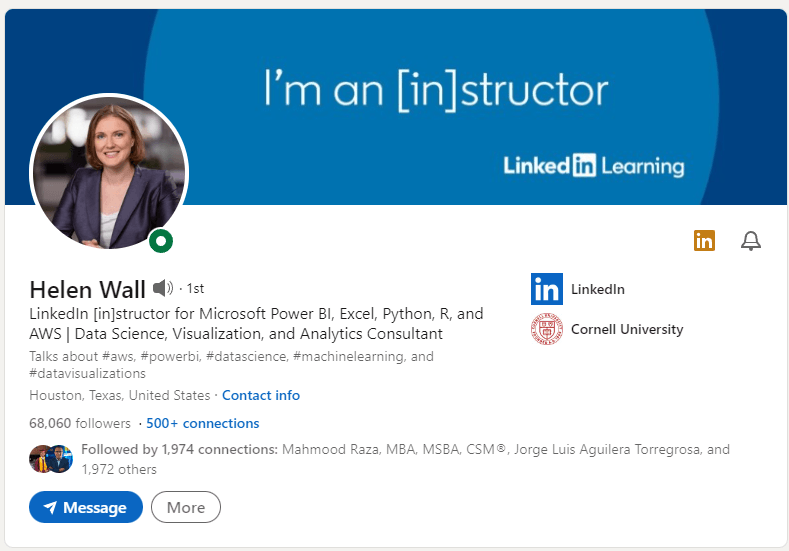Open the More actions dropdown
This screenshot has height=551, width=789.
pyautogui.click(x=186, y=507)
